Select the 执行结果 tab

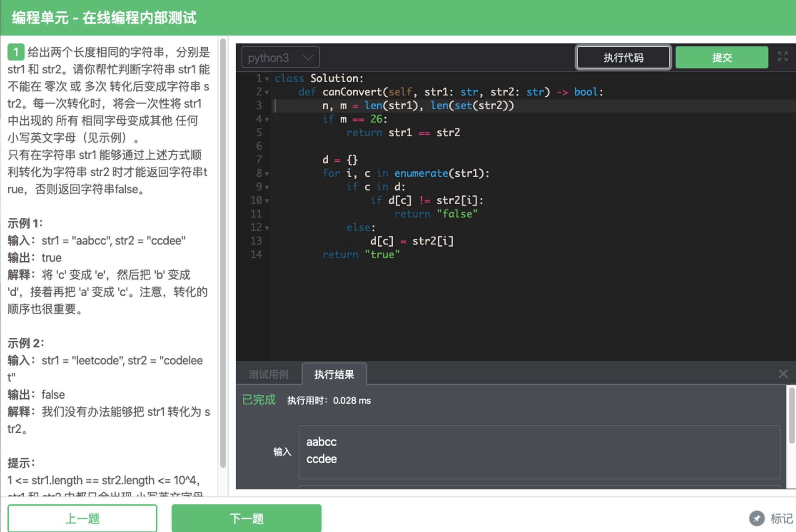[334, 374]
